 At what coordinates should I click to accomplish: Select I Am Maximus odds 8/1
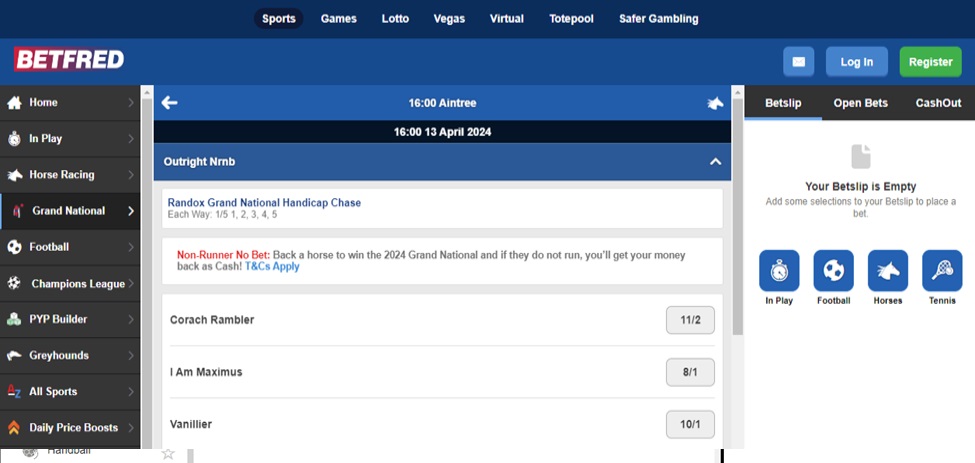[690, 372]
